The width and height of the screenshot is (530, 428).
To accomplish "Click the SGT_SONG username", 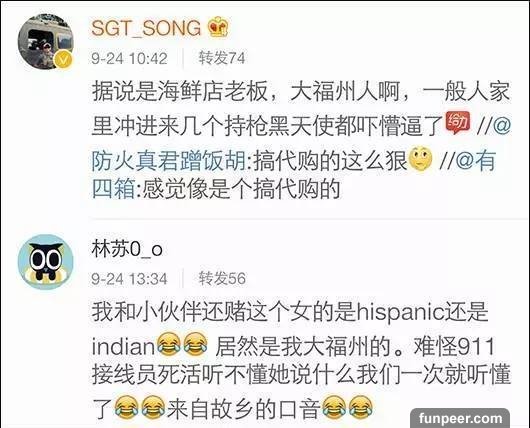I will [x=146, y=28].
